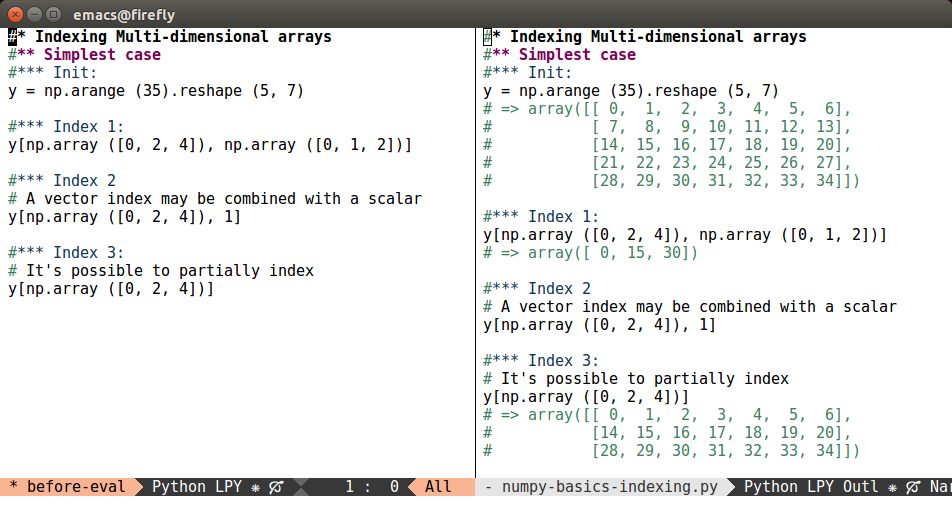Click the before-eval buffer name in mode line
952x514 pixels.
(75, 487)
